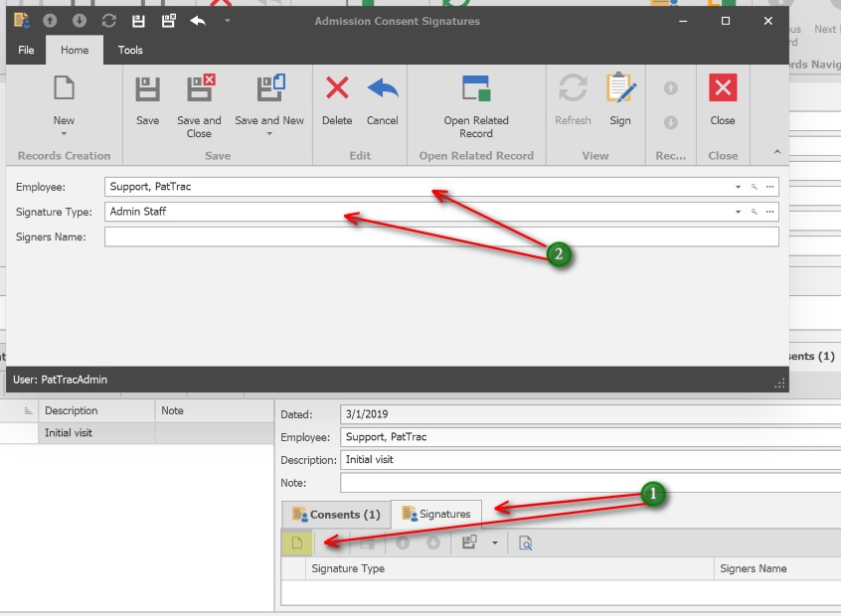
Task: Click the Signature Type column header
Action: coord(348,568)
